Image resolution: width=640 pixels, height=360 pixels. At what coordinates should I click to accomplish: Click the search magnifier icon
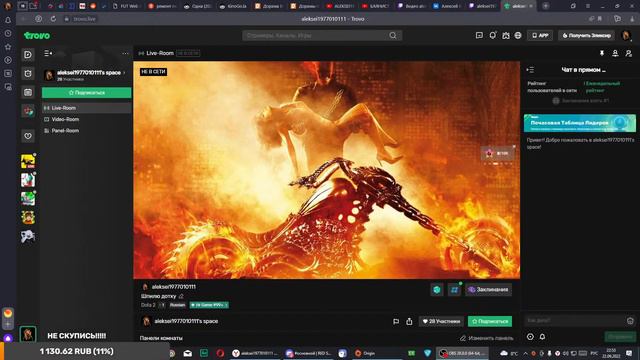click(x=393, y=36)
